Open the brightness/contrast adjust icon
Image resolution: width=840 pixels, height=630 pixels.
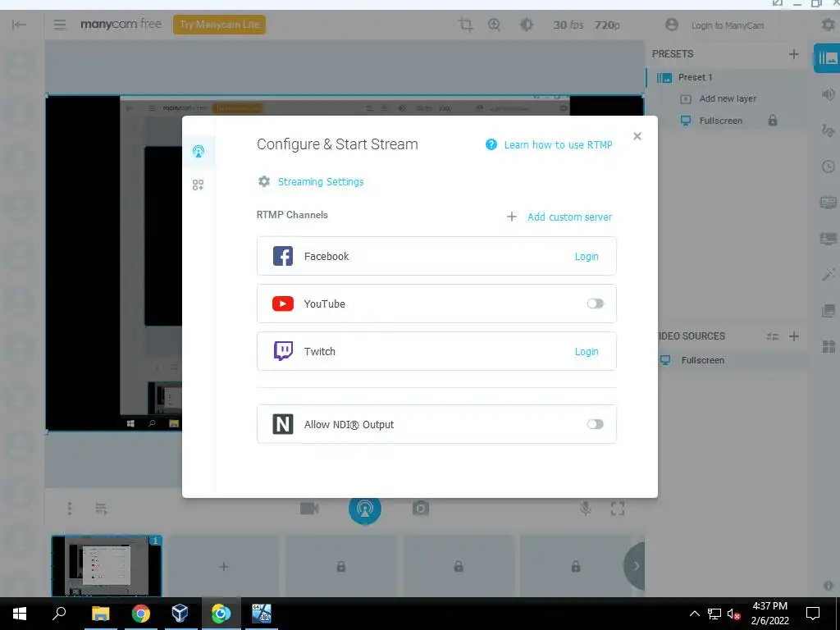527,25
